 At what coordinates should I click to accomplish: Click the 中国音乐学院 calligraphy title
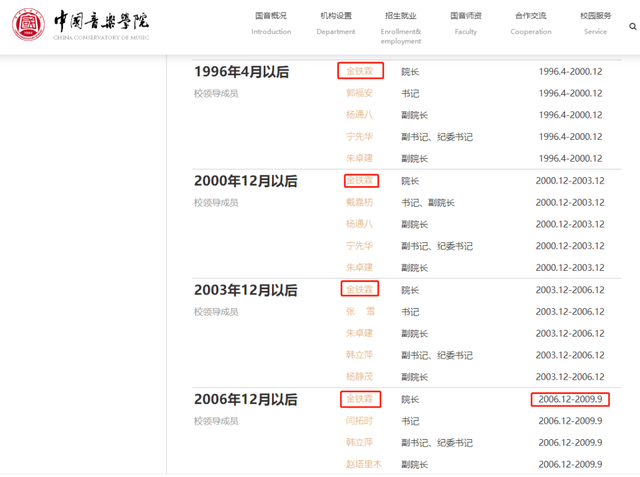[x=101, y=20]
